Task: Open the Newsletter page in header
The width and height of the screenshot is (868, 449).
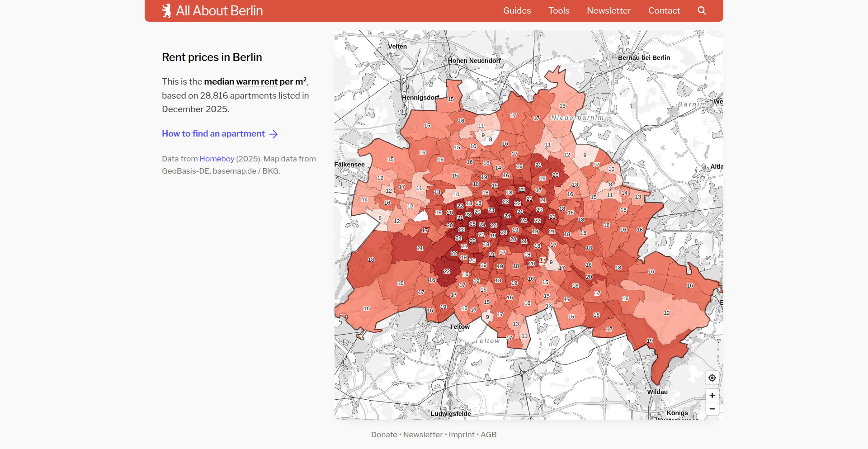Action: (609, 10)
